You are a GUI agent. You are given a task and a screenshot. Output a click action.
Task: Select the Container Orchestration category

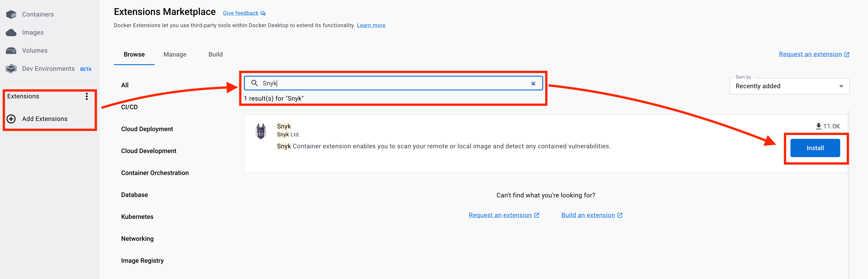[x=155, y=173]
